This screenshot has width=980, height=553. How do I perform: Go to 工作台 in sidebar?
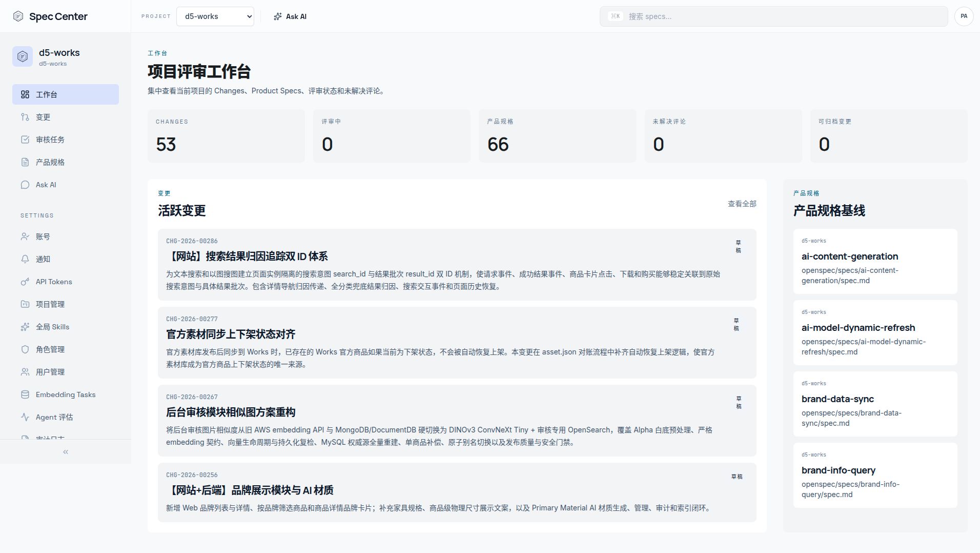pyautogui.click(x=66, y=94)
